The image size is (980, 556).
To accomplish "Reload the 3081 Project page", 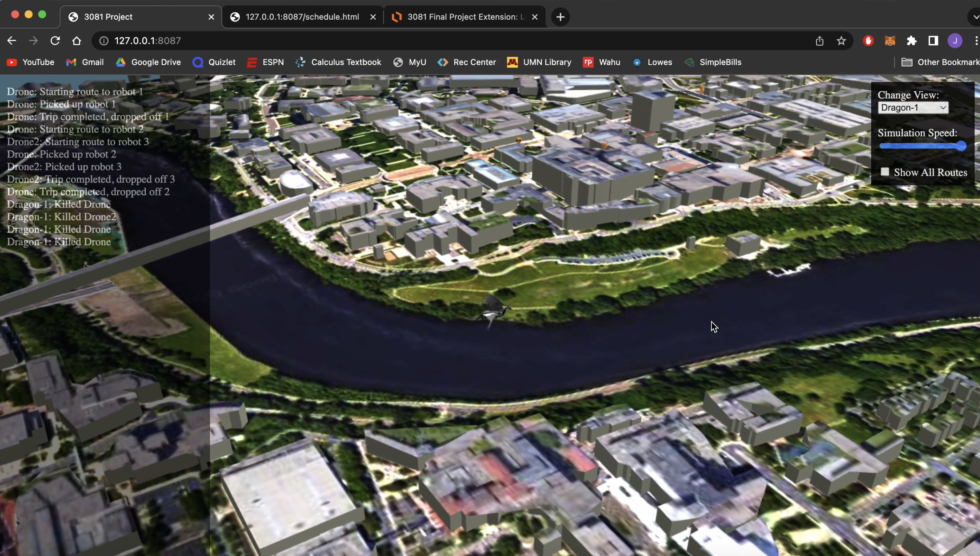I will pyautogui.click(x=55, y=40).
